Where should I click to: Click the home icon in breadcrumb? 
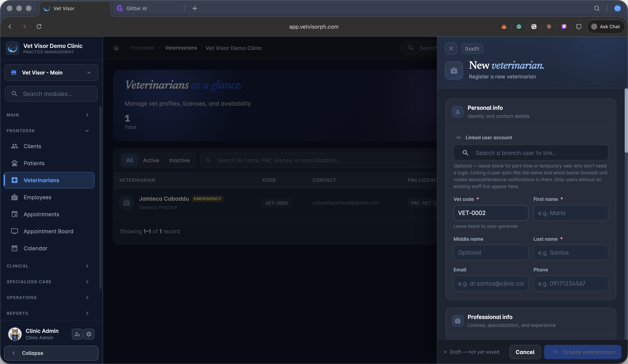tap(116, 48)
